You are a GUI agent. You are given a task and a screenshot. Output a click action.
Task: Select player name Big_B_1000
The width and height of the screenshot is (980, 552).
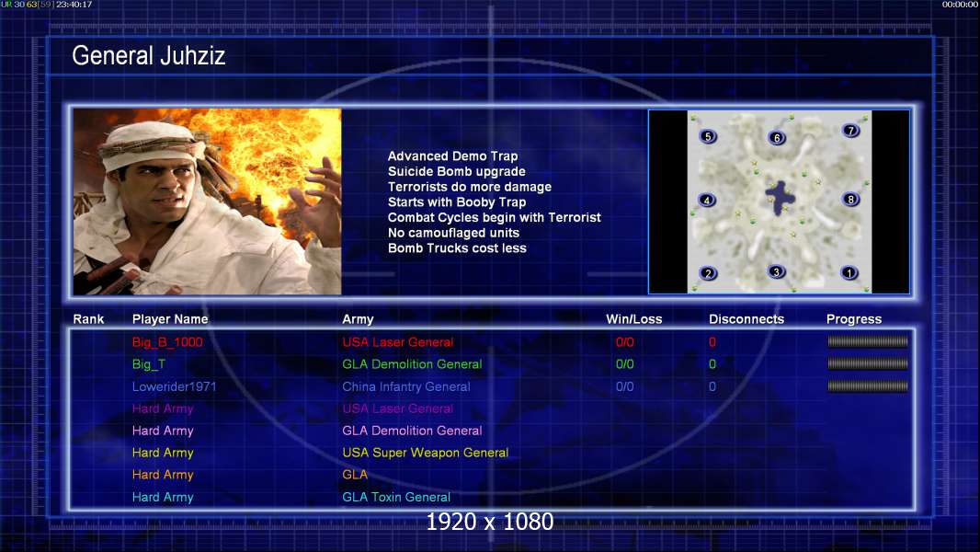point(167,342)
